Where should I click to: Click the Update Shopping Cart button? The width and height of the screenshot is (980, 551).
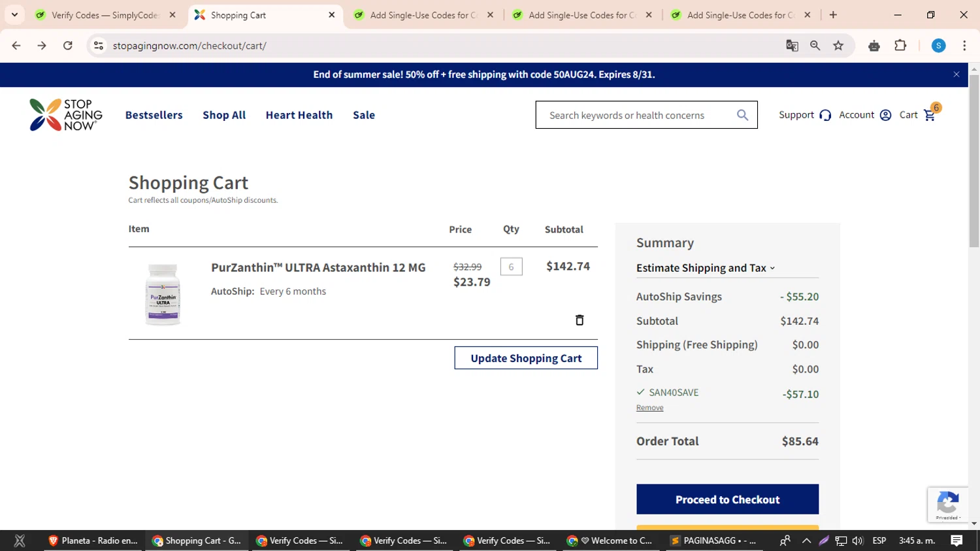526,358
